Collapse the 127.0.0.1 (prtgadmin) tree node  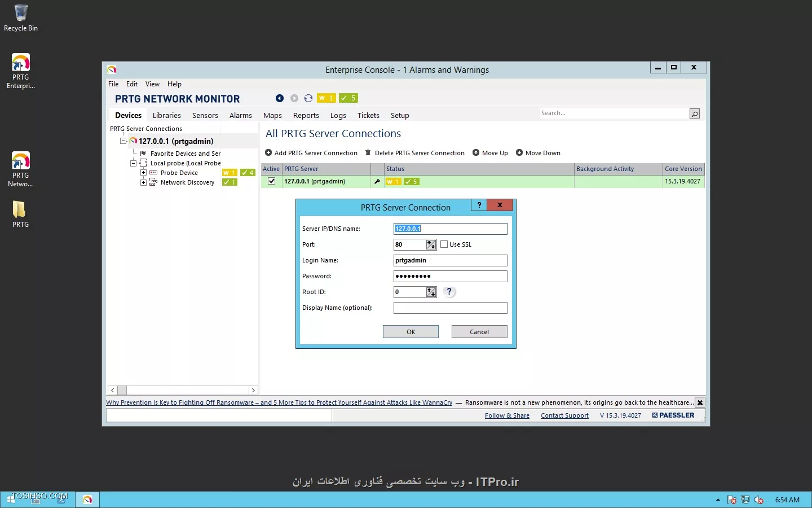123,141
